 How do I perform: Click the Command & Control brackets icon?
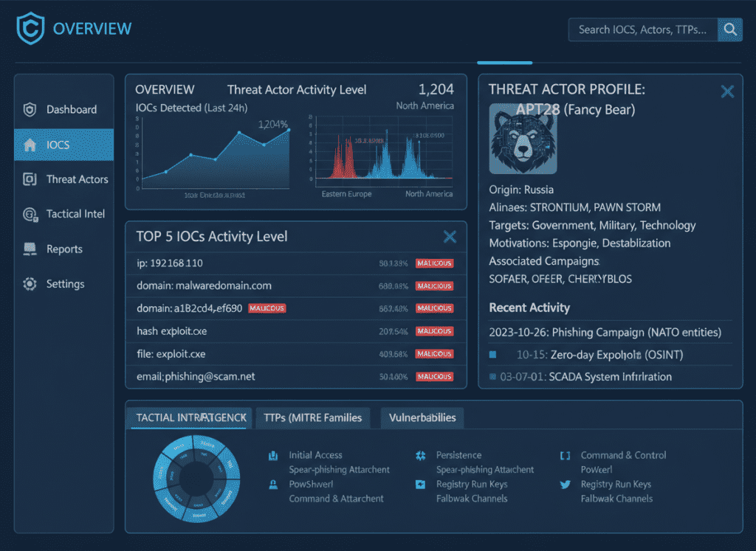pos(566,455)
